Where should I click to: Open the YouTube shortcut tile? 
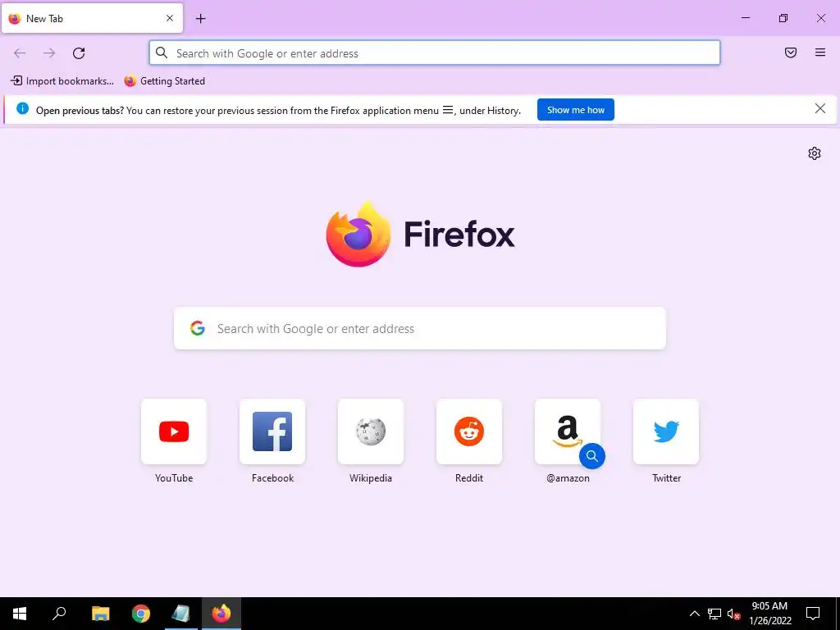174,431
